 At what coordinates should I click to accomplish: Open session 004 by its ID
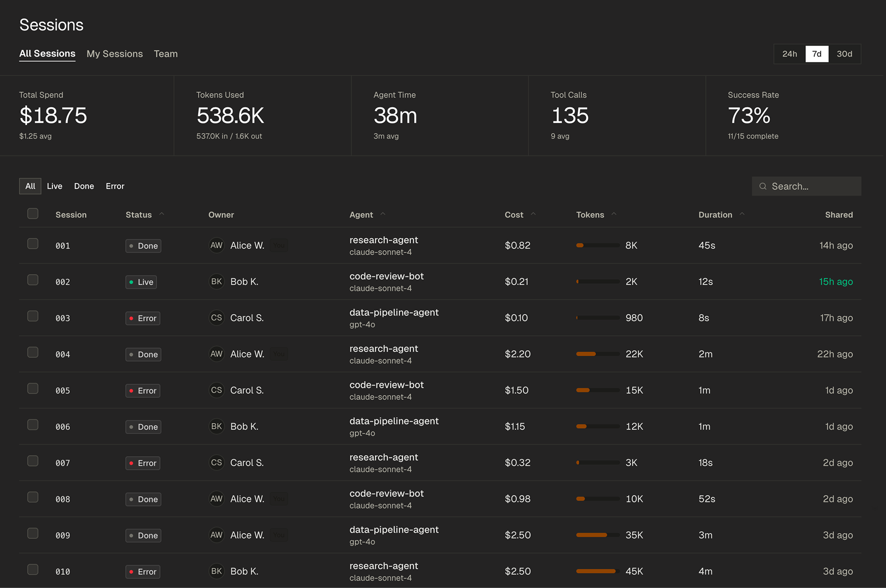coord(63,354)
